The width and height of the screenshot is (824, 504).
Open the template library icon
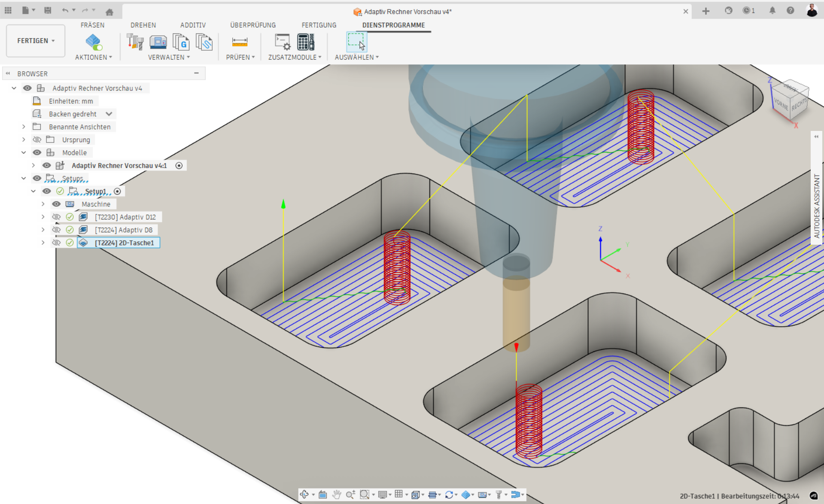pos(204,42)
